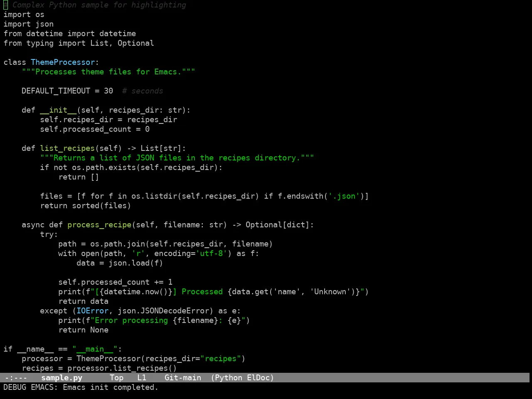Screen dimensions: 532x399
Task: Click the 'return []' statement
Action: coord(79,177)
